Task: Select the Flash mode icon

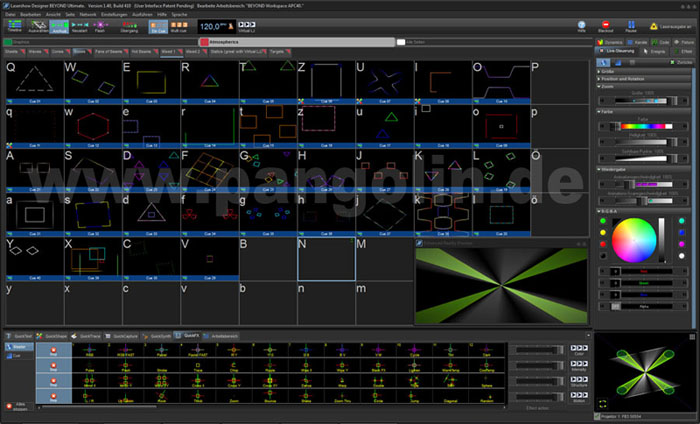Action: [x=100, y=26]
